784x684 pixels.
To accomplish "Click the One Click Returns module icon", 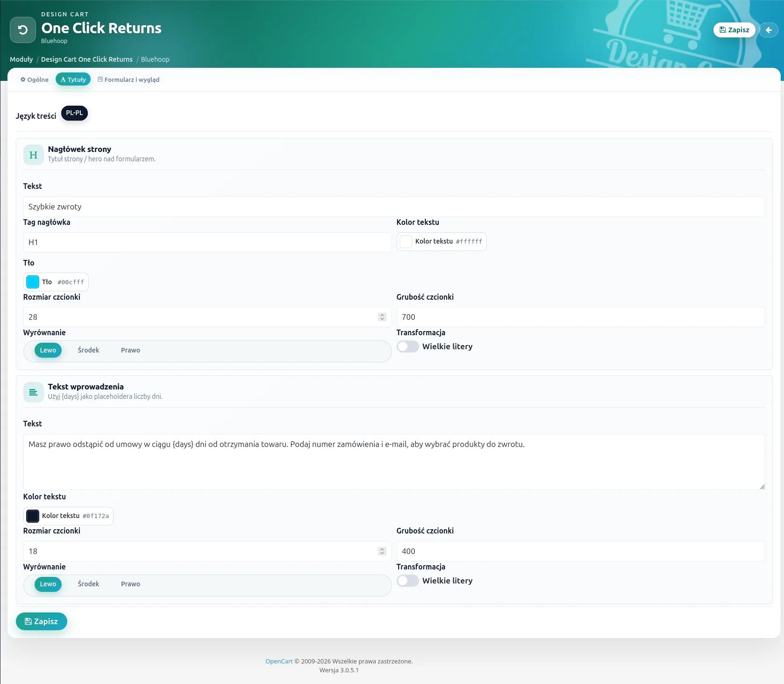I will click(23, 30).
